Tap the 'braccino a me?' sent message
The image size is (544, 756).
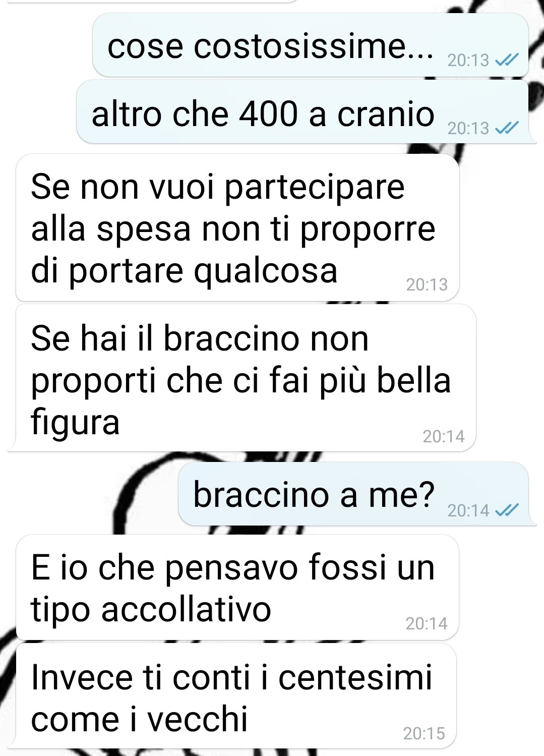point(353,494)
